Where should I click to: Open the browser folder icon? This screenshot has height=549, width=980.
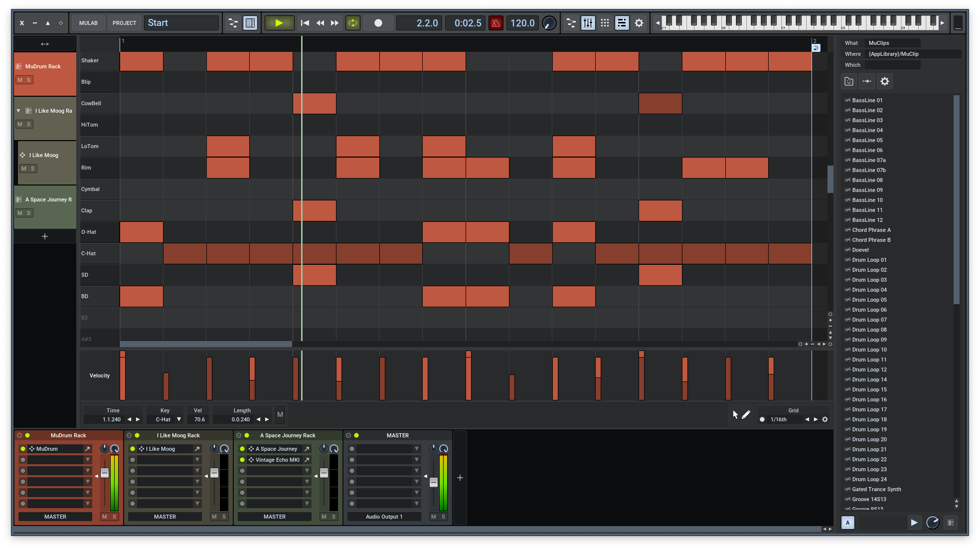click(x=849, y=81)
